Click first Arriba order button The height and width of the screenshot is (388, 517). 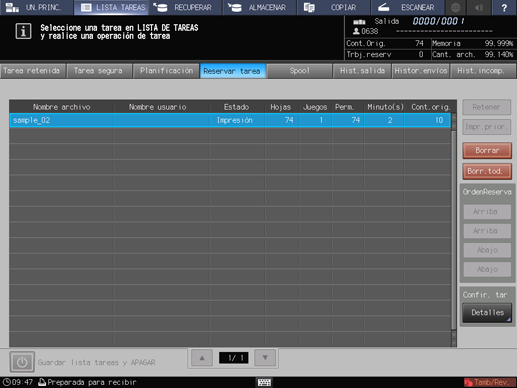(487, 212)
